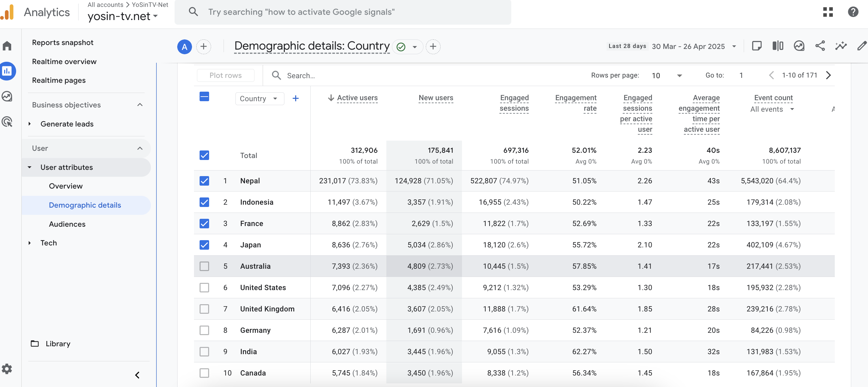868x387 pixels.
Task: Open the Insights sparkle icon
Action: coord(841,46)
